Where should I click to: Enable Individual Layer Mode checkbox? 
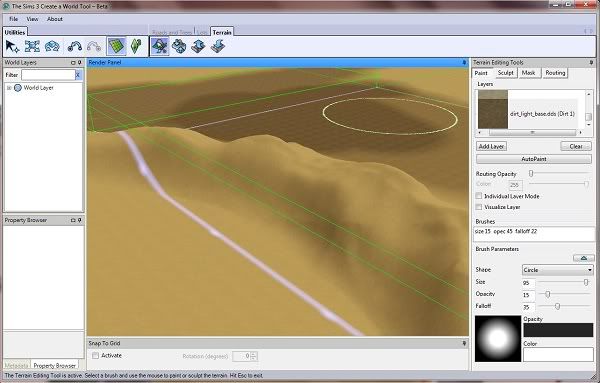[478, 196]
